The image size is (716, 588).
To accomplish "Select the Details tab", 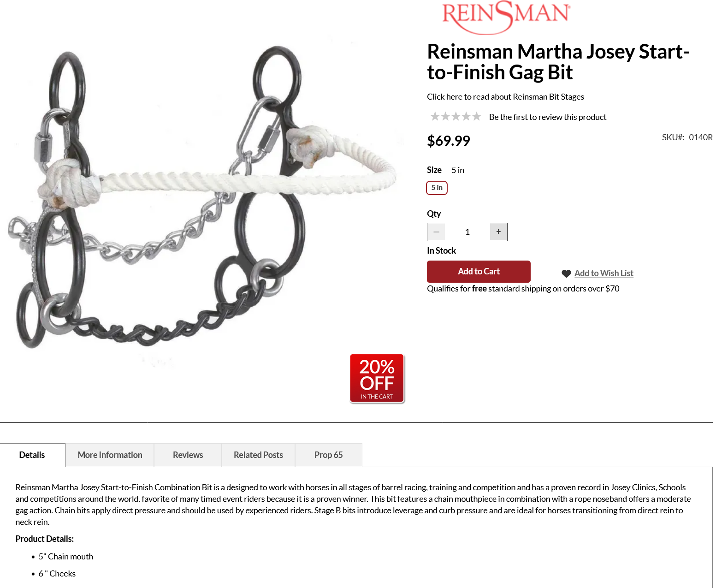I will tap(32, 455).
